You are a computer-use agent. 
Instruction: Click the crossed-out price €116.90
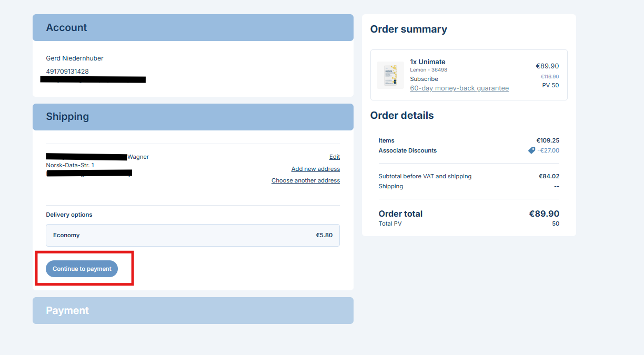click(x=550, y=77)
